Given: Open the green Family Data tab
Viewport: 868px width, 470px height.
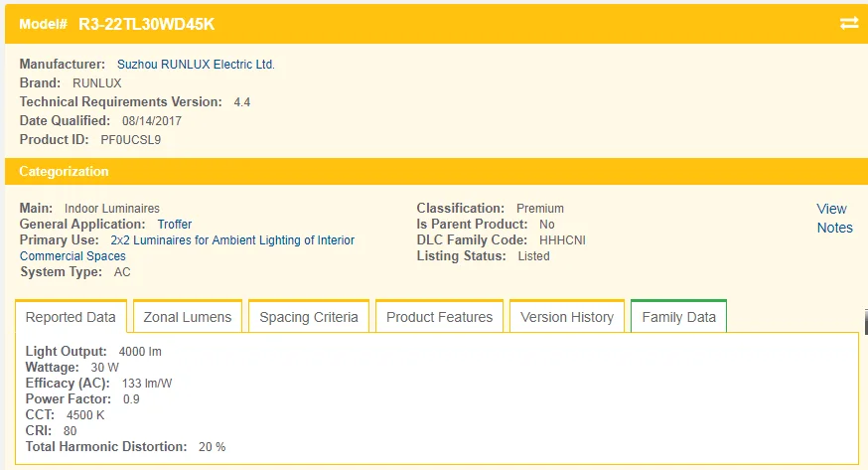Looking at the screenshot, I should click(x=678, y=318).
